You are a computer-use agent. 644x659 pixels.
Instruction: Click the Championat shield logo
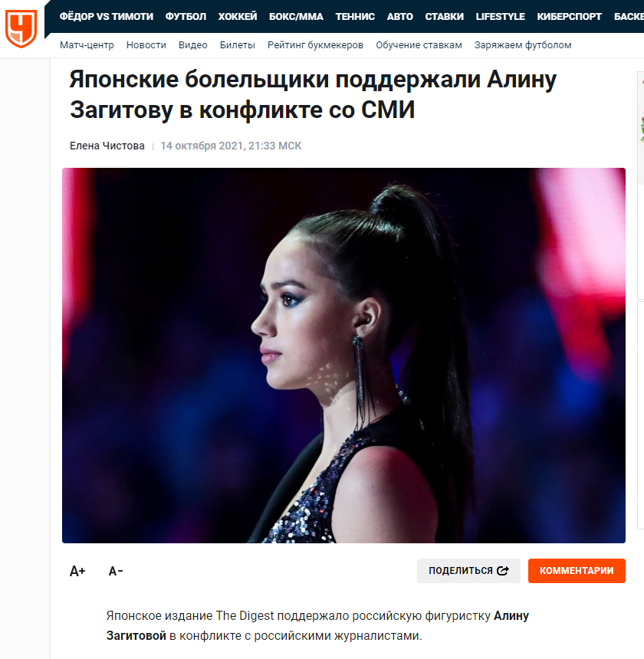21,28
